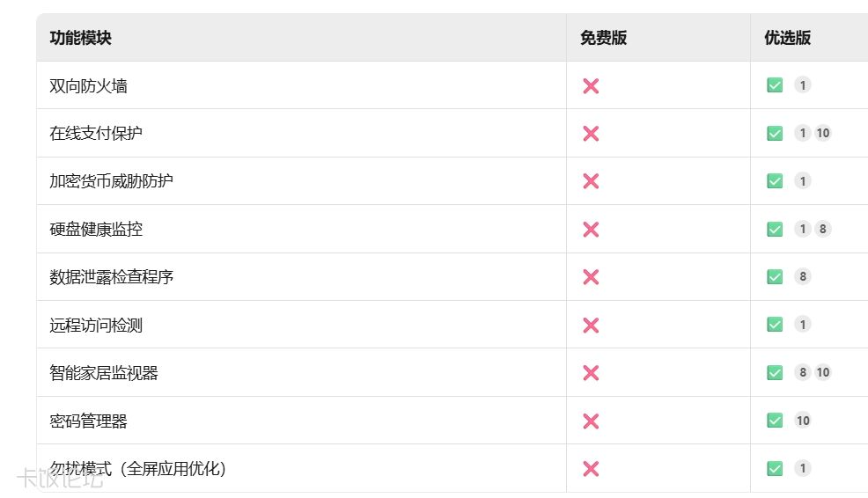Click the red cross for 双向防火墙
Image resolution: width=868 pixels, height=498 pixels.
pos(591,85)
